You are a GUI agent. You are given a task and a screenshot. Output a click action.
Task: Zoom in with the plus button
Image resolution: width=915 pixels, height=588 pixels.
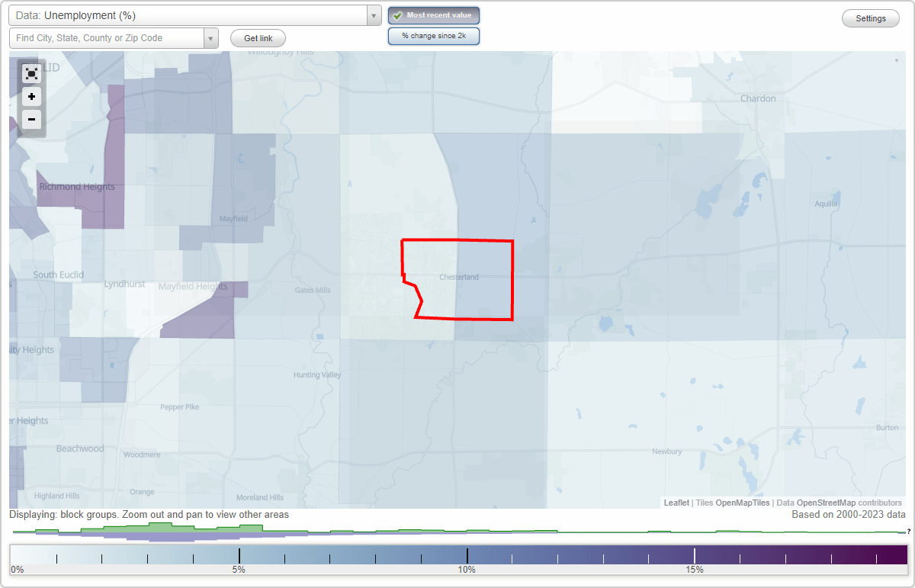[31, 97]
